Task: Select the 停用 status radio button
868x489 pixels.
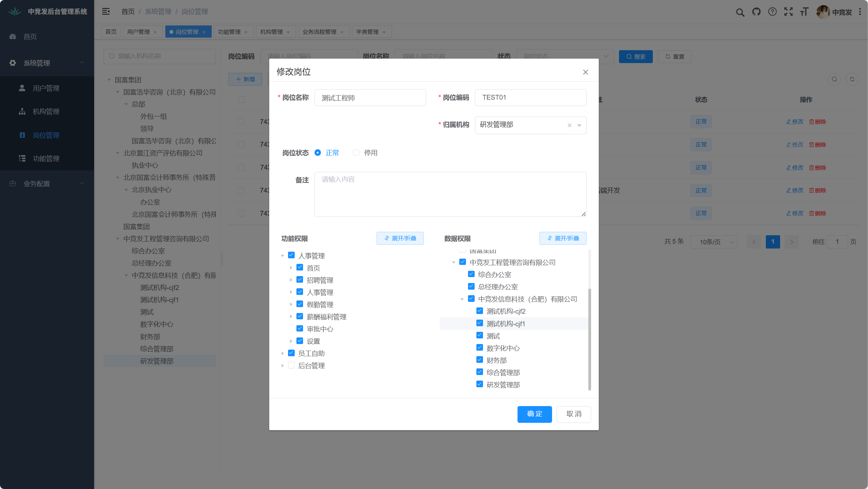Action: pos(356,153)
